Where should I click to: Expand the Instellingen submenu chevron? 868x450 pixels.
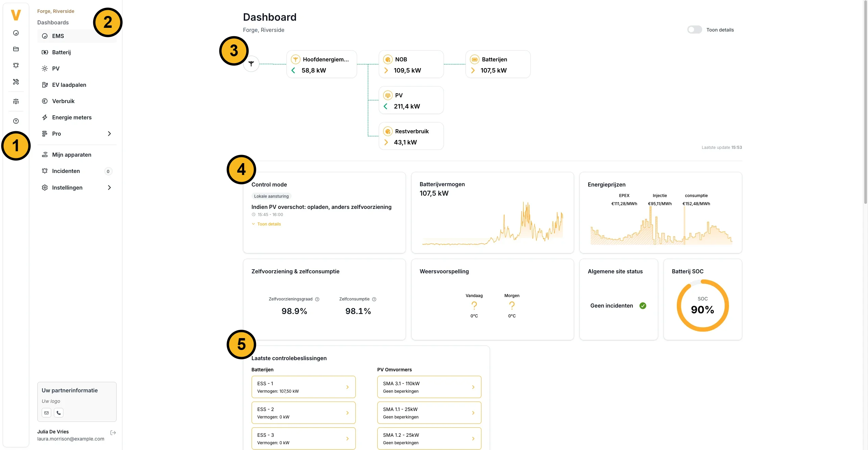point(109,188)
